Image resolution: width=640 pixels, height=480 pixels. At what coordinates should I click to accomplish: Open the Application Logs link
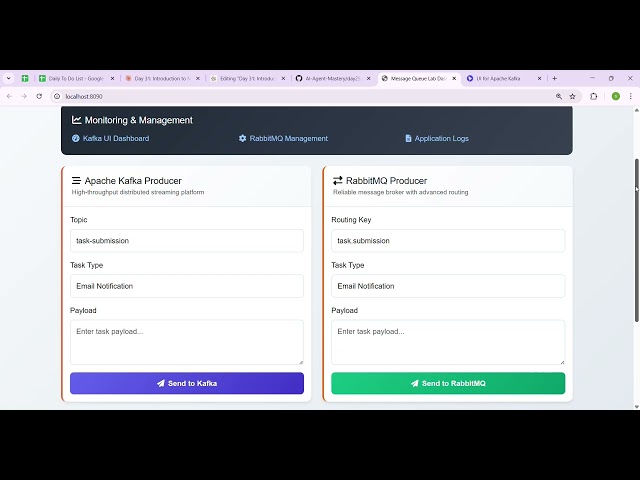point(437,138)
